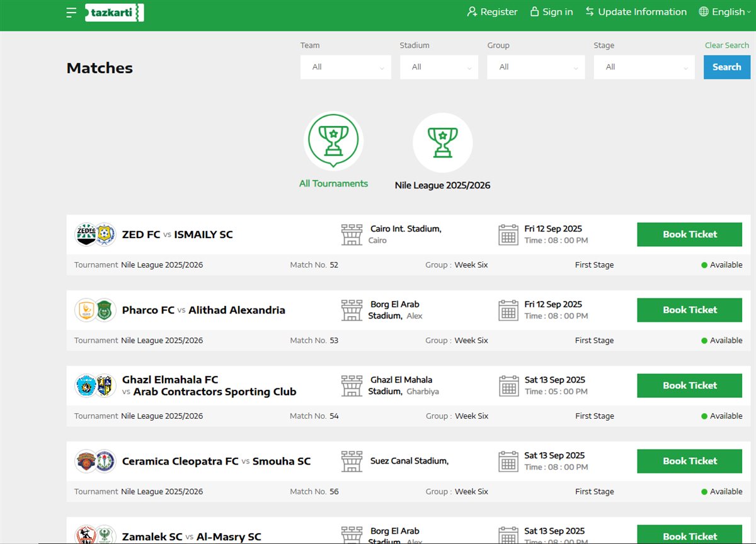Click the Ghazl Elmahala FC team name
Screen dimensions: 756x544
point(170,380)
